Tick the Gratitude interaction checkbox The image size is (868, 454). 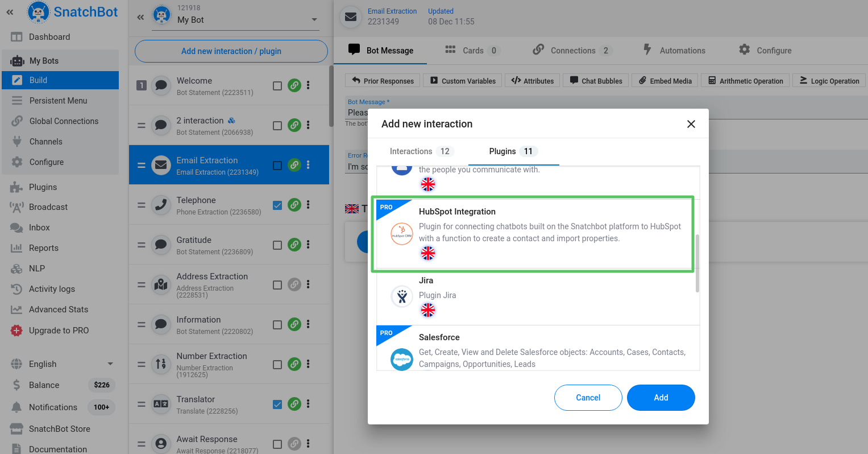[277, 245]
